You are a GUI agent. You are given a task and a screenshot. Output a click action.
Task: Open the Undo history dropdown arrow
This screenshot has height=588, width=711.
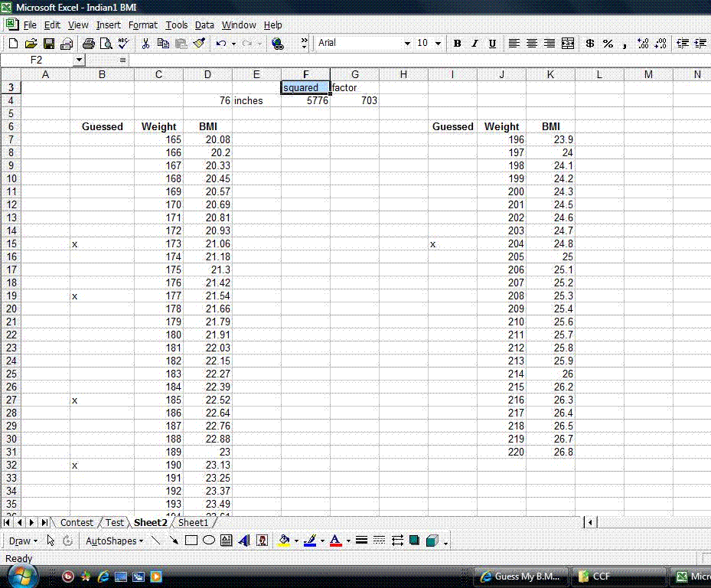(233, 44)
